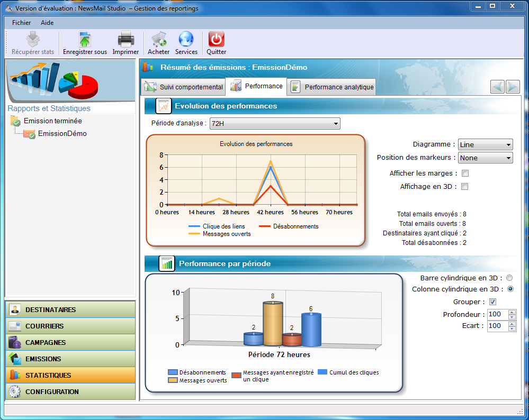The height and width of the screenshot is (420, 529).
Task: Click the Performance par période header icon
Action: coord(167,263)
